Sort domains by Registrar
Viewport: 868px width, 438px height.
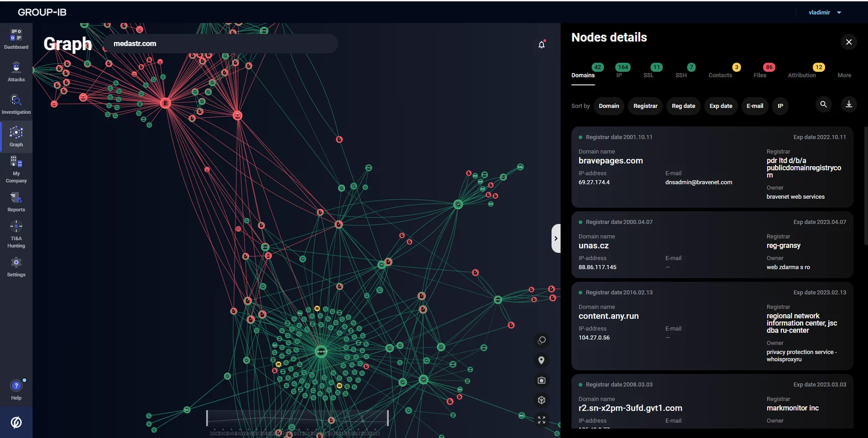(645, 106)
